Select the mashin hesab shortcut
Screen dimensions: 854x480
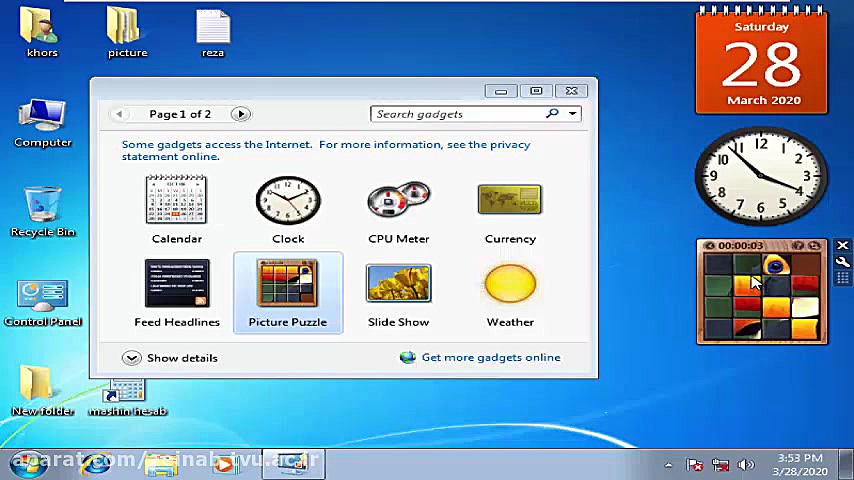click(127, 398)
